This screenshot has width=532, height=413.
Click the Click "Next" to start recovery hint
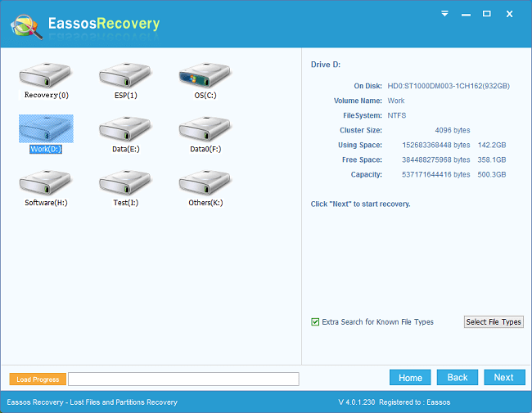coord(361,204)
